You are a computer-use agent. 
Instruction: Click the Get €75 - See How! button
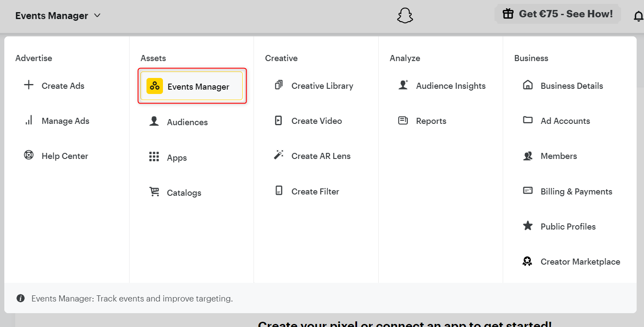[558, 14]
